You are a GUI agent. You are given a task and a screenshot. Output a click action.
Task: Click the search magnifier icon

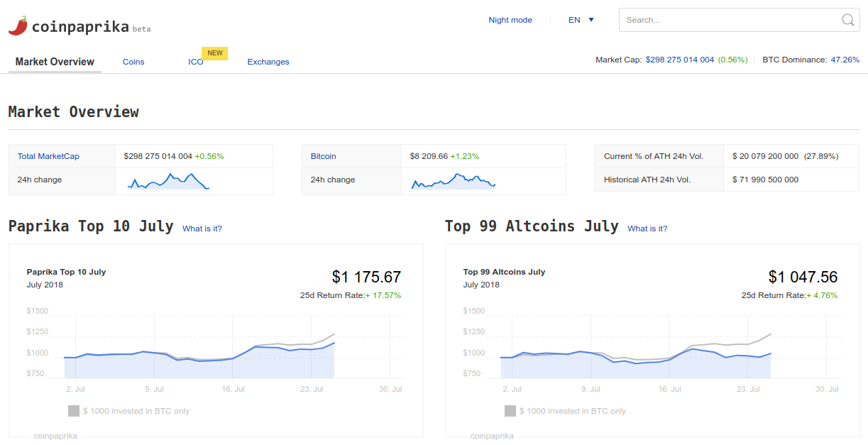(x=848, y=20)
